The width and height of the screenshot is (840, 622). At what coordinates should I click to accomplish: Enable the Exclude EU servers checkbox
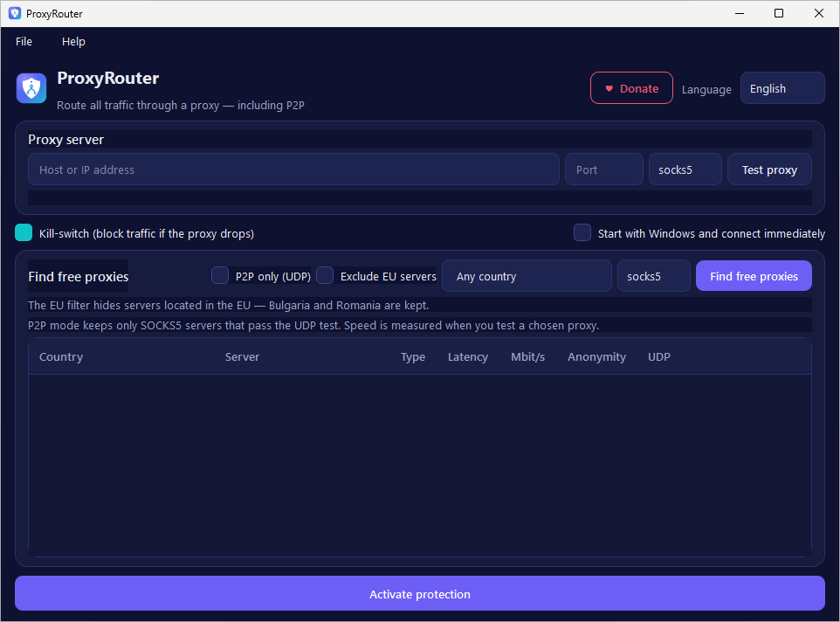tap(325, 275)
